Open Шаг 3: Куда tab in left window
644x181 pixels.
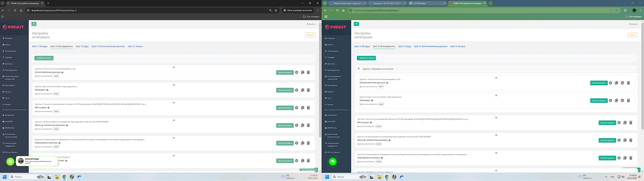coord(82,46)
